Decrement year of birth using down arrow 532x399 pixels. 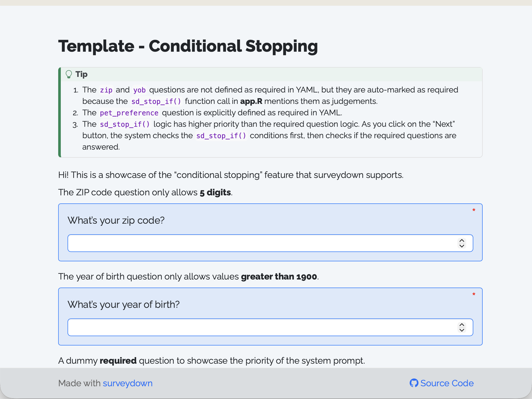[462, 330]
